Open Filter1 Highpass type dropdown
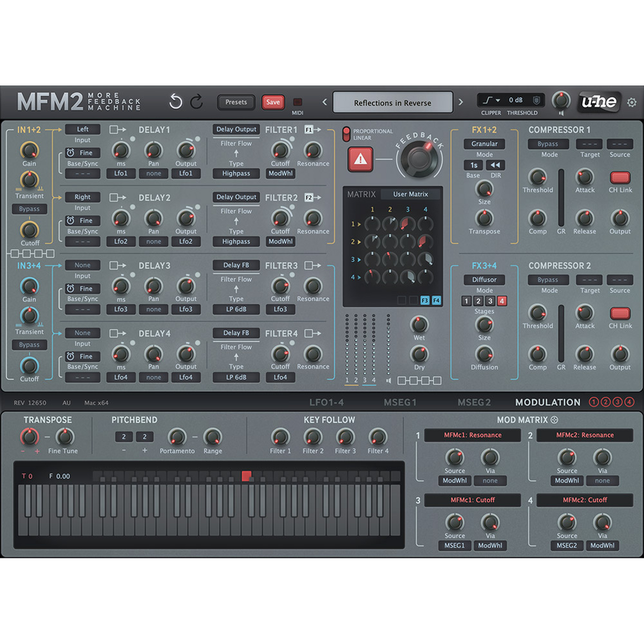The height and width of the screenshot is (644, 644). 236,173
